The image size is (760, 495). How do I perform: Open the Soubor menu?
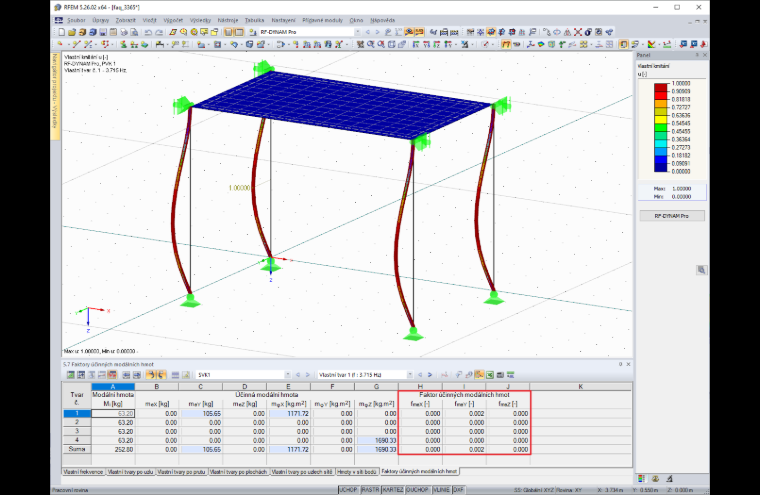[76, 20]
